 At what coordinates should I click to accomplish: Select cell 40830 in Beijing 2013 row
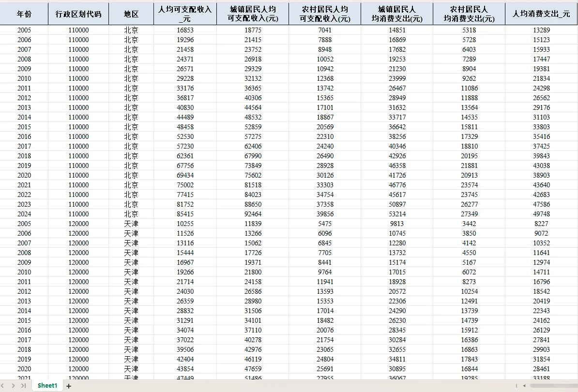click(185, 107)
